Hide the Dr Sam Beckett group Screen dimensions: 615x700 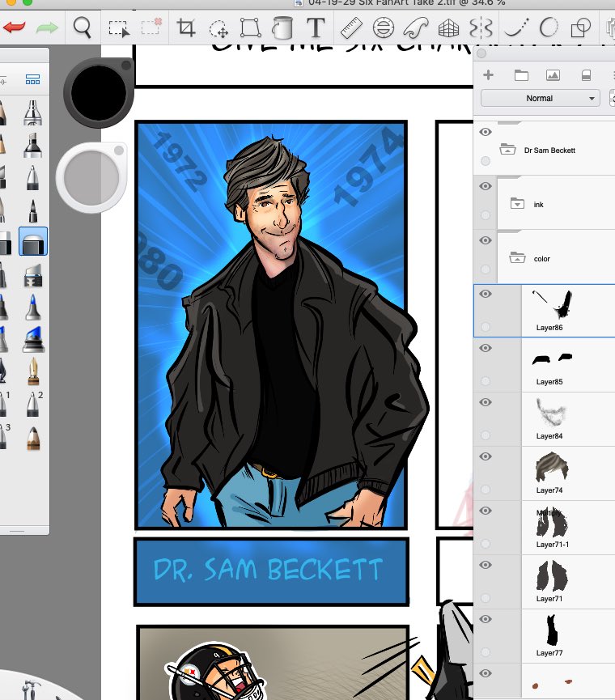(486, 132)
